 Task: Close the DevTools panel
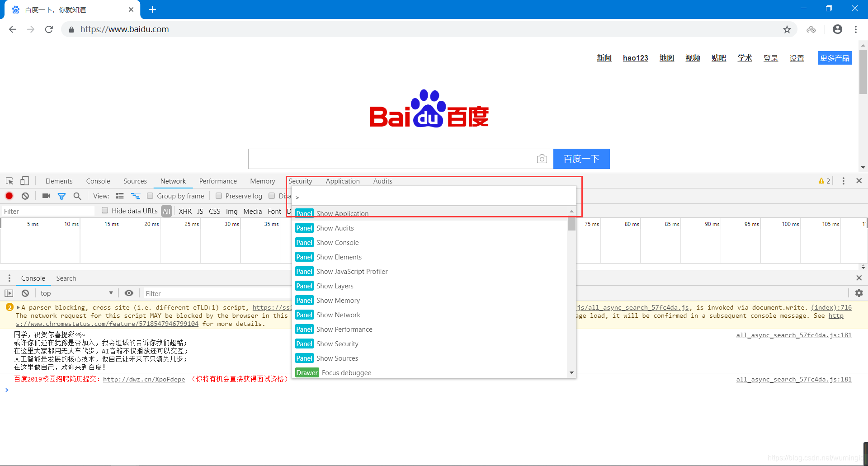click(x=859, y=181)
